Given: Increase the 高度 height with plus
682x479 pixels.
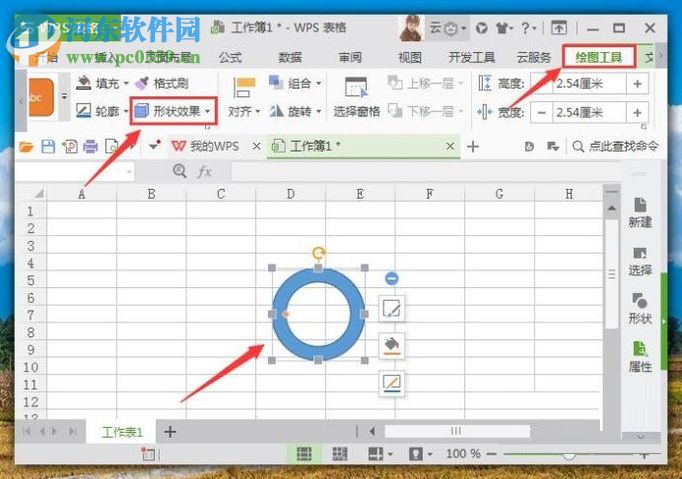Looking at the screenshot, I should click(637, 83).
